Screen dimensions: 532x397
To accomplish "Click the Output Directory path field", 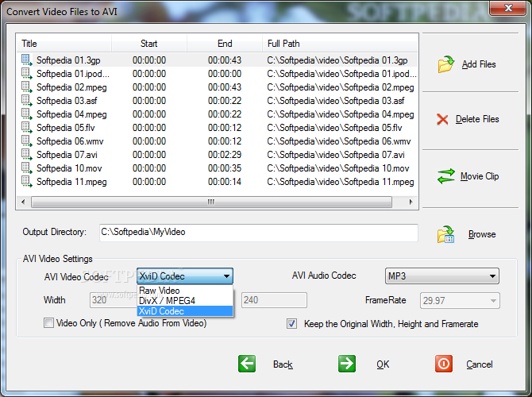I will [x=259, y=233].
